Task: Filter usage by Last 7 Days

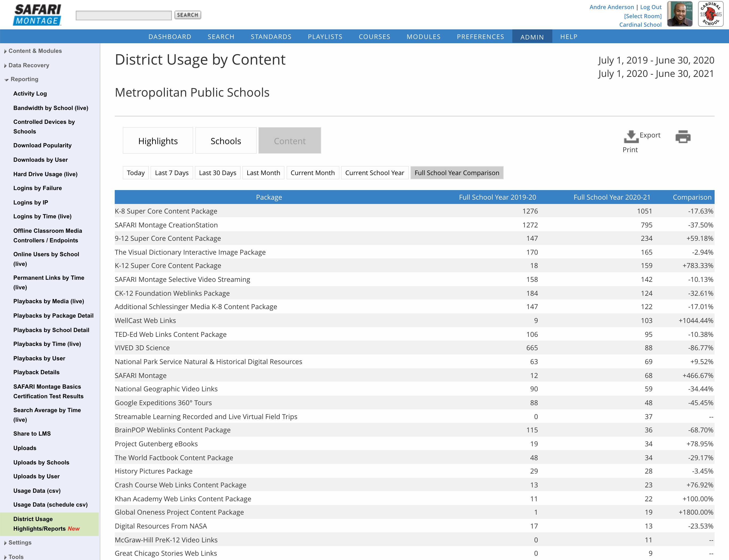Action: pos(172,173)
